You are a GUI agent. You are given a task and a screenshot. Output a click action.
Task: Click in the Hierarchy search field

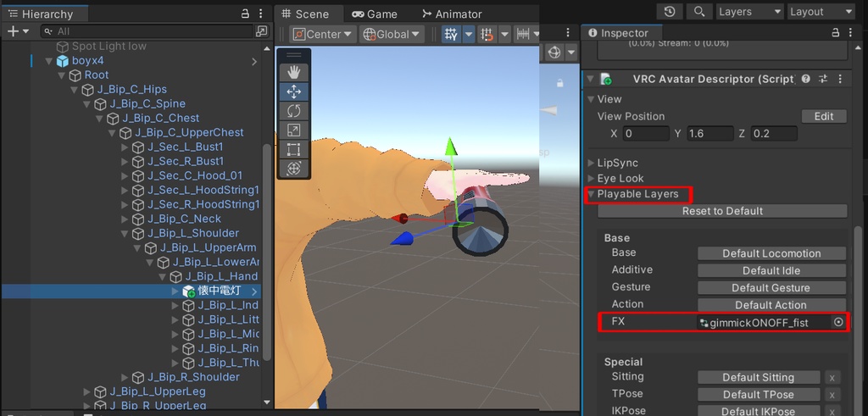(x=148, y=31)
